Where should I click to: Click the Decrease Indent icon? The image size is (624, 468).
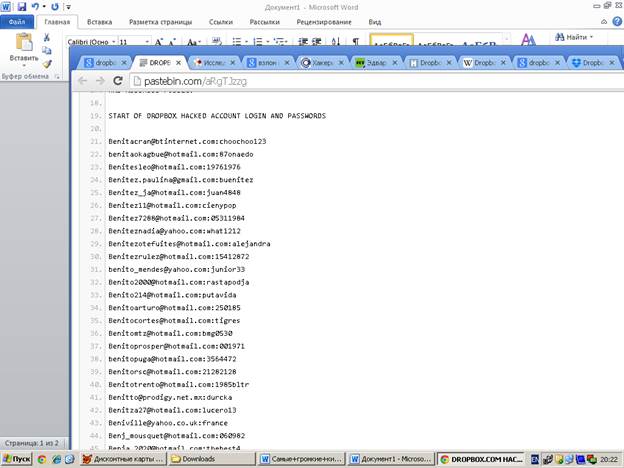(x=303, y=41)
